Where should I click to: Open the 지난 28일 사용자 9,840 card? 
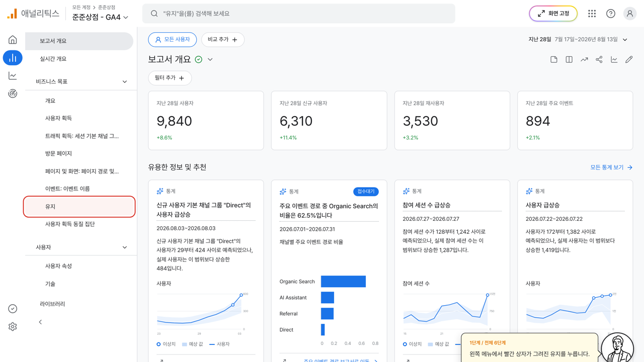pyautogui.click(x=206, y=121)
